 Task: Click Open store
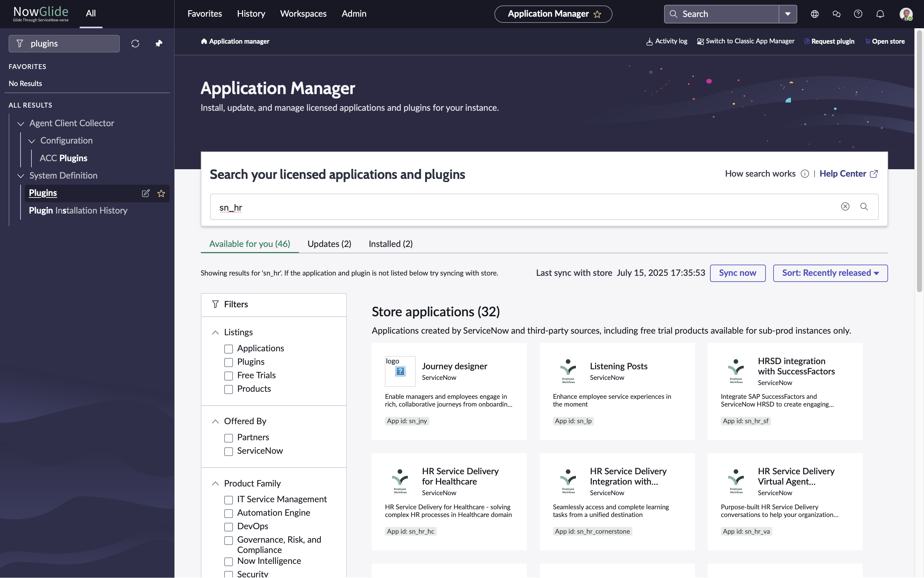click(x=885, y=41)
